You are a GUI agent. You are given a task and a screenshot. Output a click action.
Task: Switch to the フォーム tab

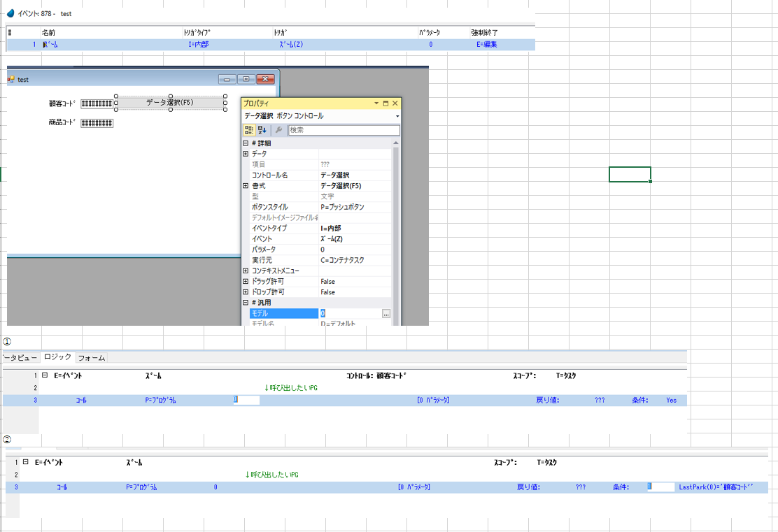[91, 358]
